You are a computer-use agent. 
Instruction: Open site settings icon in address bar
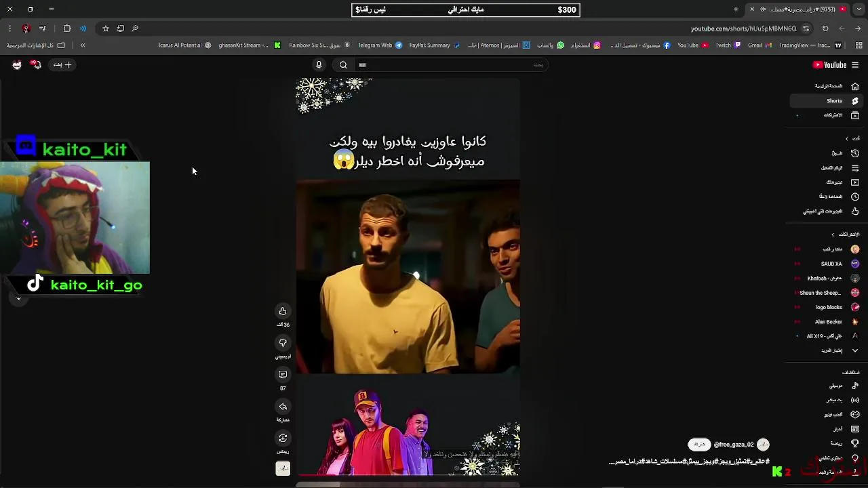(x=806, y=28)
